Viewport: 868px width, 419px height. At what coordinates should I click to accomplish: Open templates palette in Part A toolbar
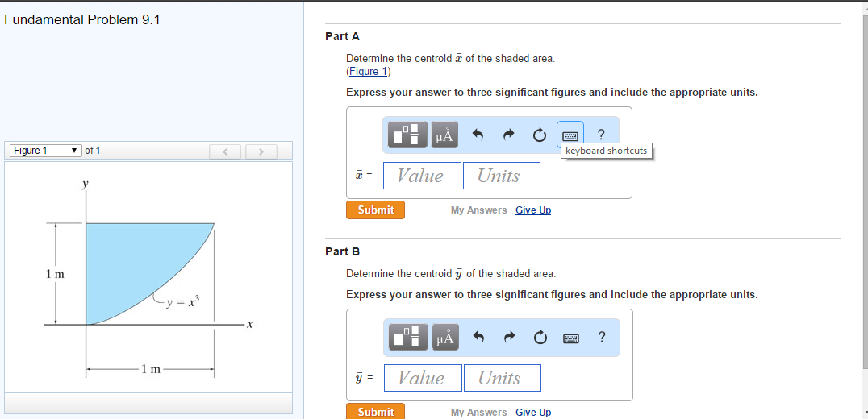pyautogui.click(x=407, y=135)
